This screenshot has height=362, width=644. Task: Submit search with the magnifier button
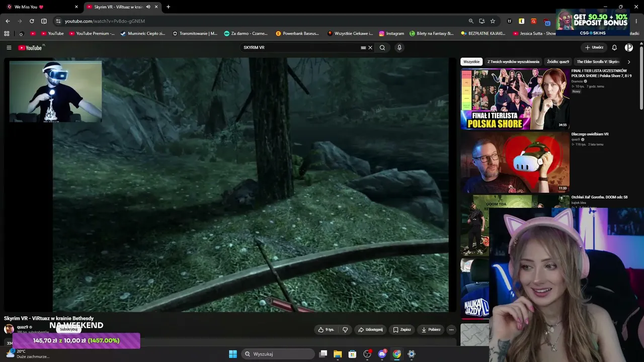click(x=382, y=48)
